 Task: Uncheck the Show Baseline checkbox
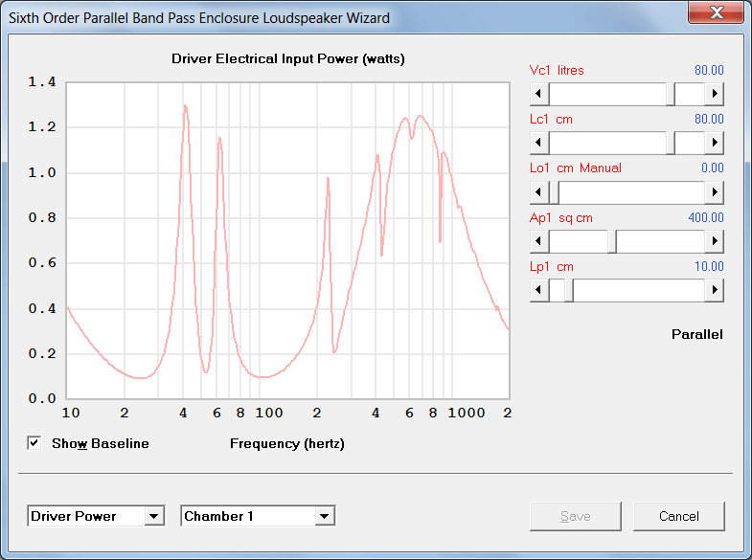point(34,443)
